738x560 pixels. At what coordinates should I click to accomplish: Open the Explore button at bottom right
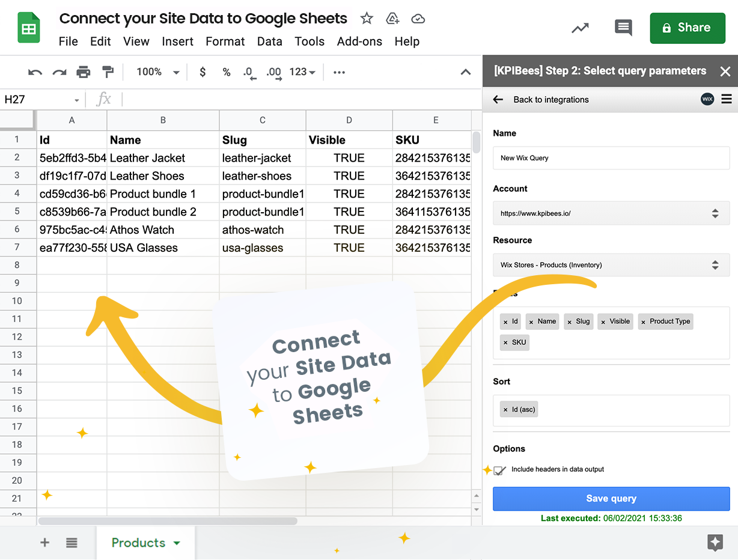[x=715, y=543]
